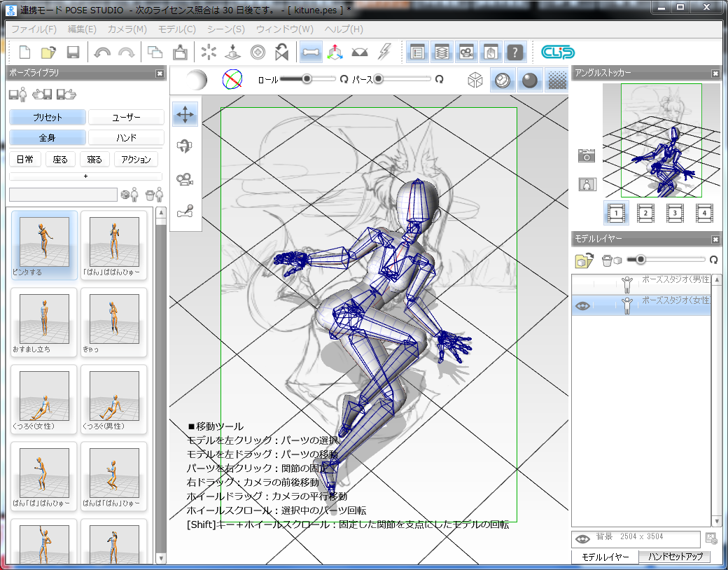
Task: Filter poses by 座る tag
Action: (60, 159)
